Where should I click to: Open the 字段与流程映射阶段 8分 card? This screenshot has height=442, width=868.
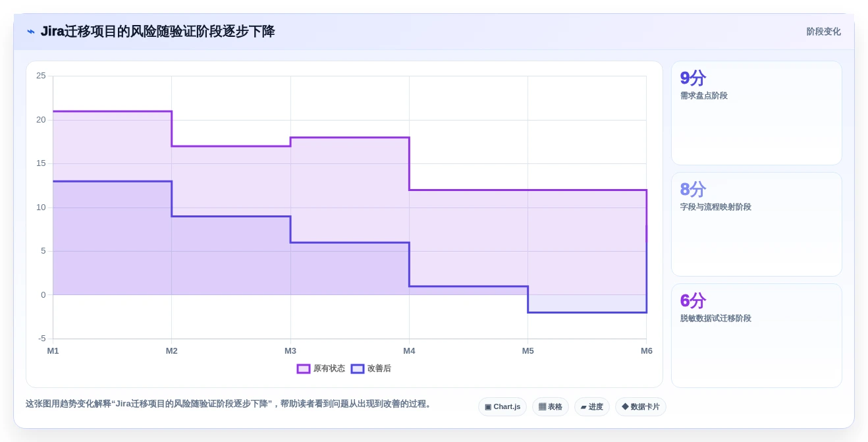tap(757, 224)
